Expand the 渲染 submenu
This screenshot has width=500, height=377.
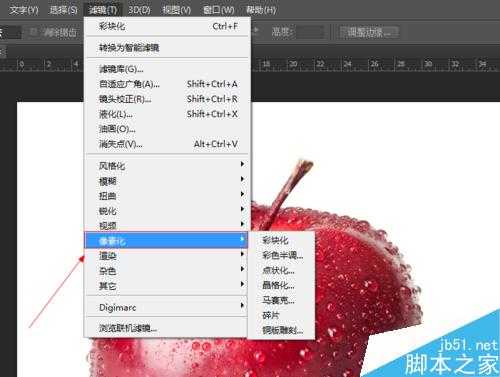click(x=167, y=256)
